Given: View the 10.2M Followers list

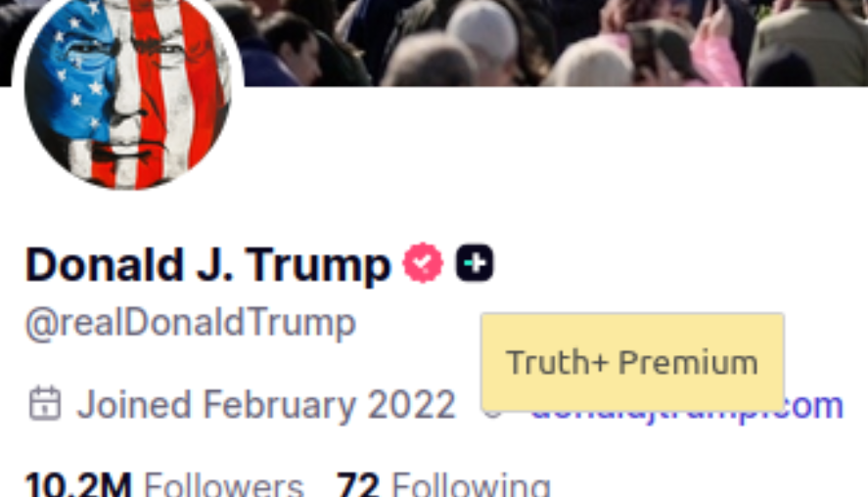Looking at the screenshot, I should [164, 484].
